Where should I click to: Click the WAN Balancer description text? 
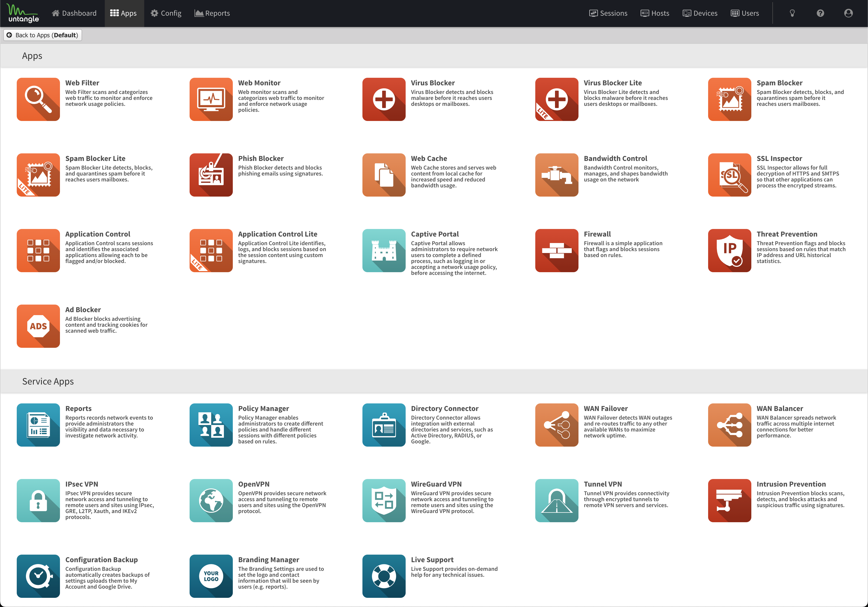[x=796, y=426]
